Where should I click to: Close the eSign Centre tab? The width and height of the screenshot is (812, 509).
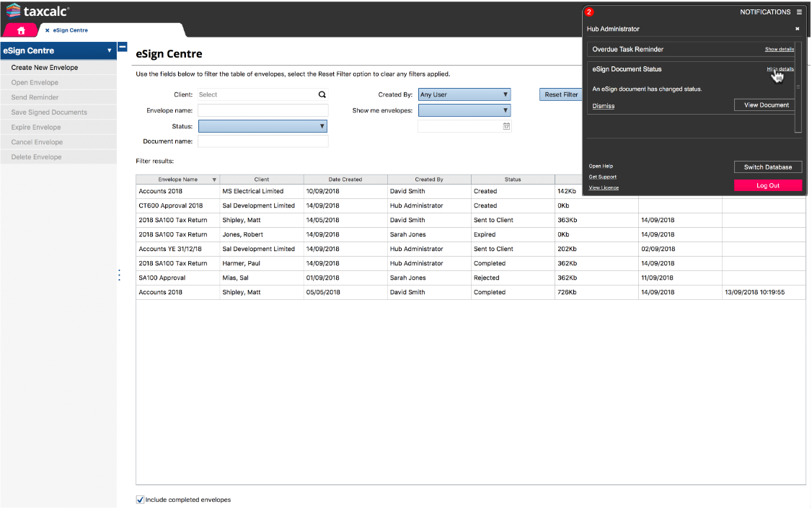(48, 30)
